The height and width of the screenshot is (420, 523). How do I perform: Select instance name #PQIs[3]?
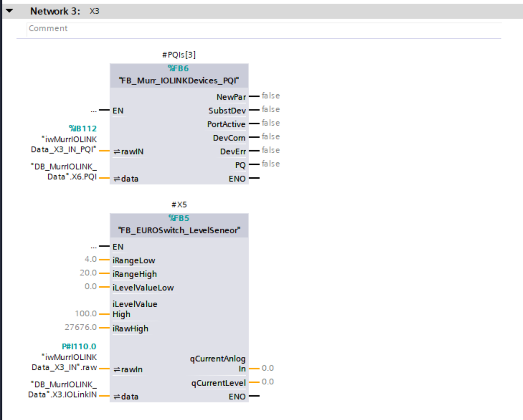point(179,54)
